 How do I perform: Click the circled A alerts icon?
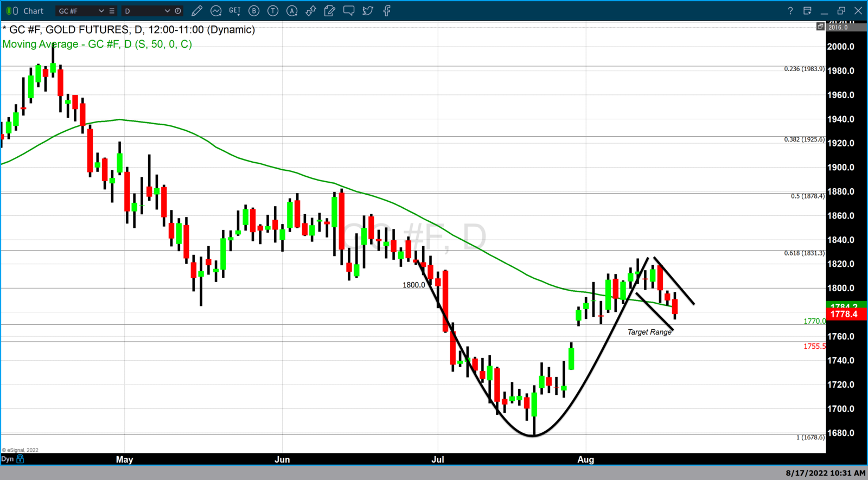click(292, 11)
